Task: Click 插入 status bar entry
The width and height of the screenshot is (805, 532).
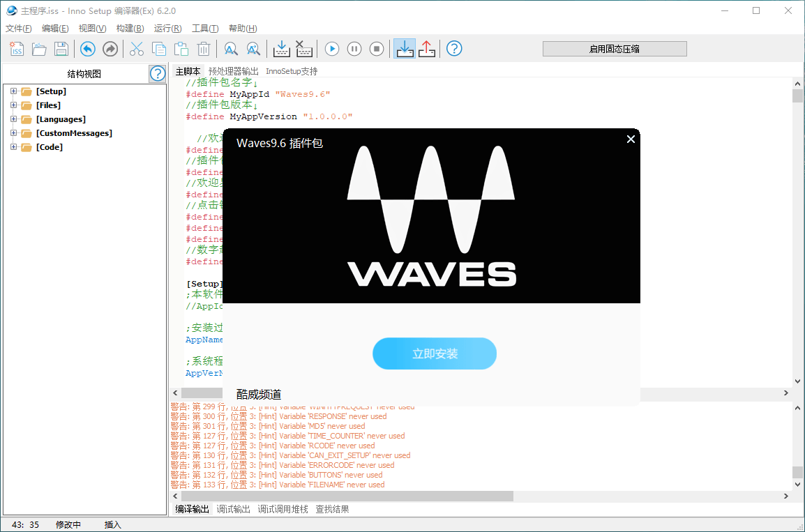Action: (x=112, y=525)
